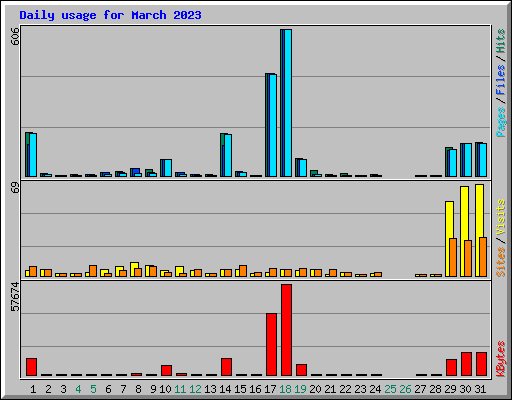Screen dimensions: 512x400
Task: Click the day label 10
Action: coord(165,389)
